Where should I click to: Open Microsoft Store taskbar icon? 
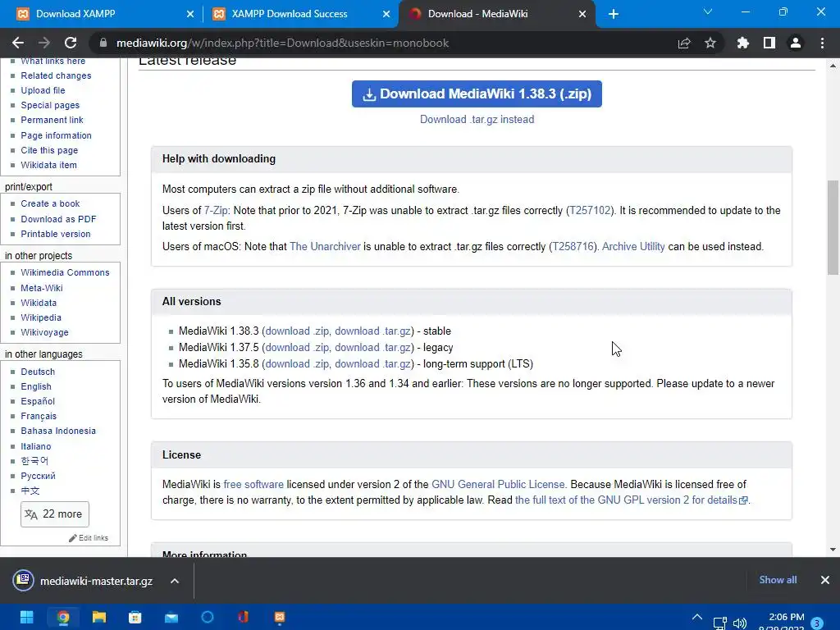[135, 617]
